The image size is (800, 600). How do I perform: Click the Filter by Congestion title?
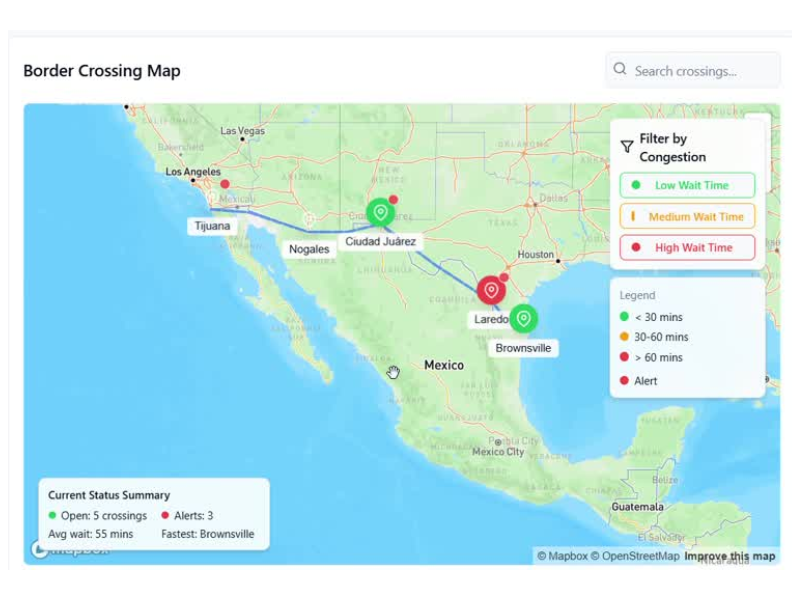pos(672,147)
